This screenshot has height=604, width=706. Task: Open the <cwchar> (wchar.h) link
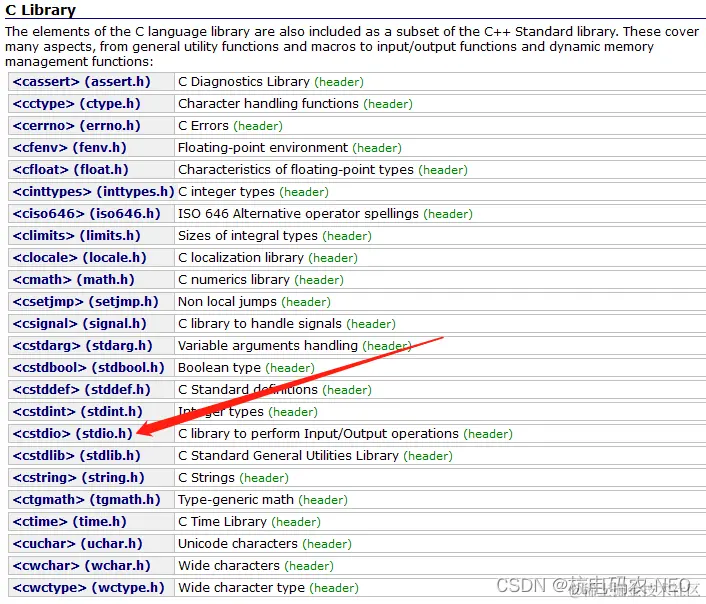coord(81,566)
